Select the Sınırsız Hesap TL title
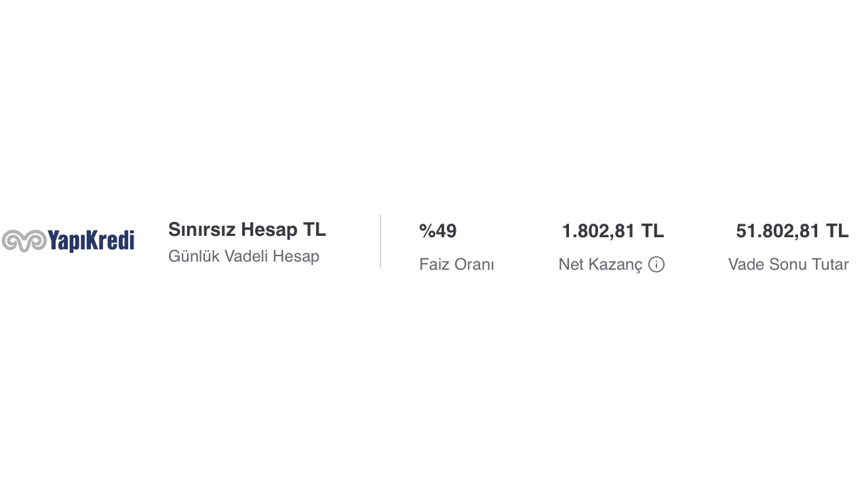The width and height of the screenshot is (868, 488). coord(247,230)
